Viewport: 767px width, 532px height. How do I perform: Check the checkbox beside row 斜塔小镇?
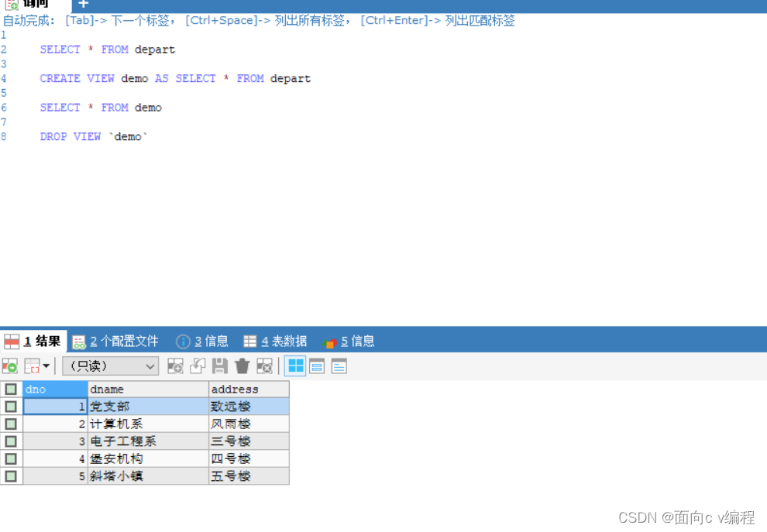coord(10,476)
